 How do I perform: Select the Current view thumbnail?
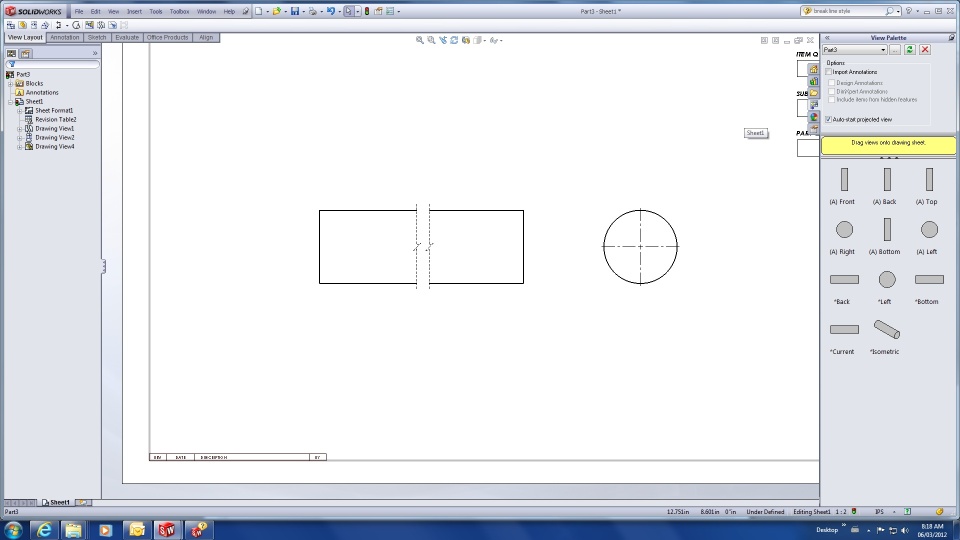[844, 329]
